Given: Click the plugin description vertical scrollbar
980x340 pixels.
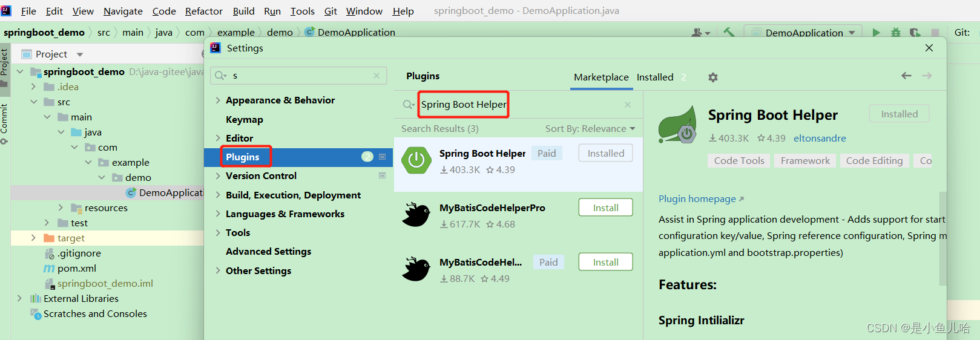Looking at the screenshot, I should (x=942, y=238).
